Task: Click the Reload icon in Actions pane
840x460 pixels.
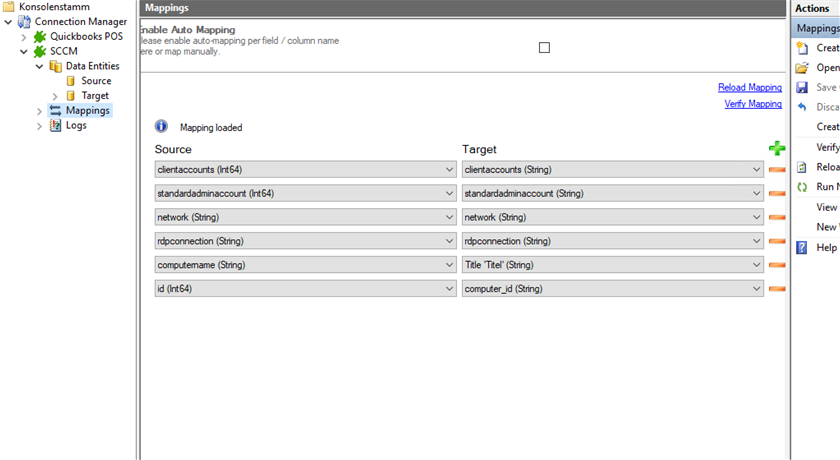Action: coord(802,167)
